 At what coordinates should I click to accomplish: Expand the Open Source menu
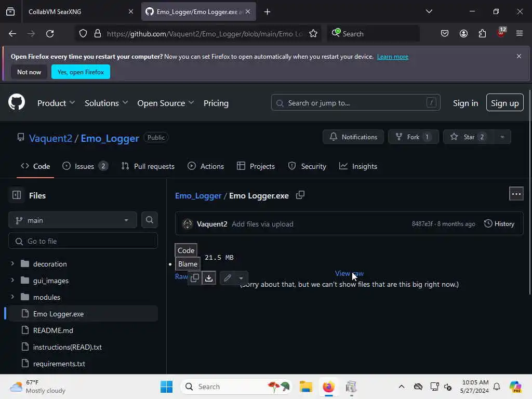point(166,103)
